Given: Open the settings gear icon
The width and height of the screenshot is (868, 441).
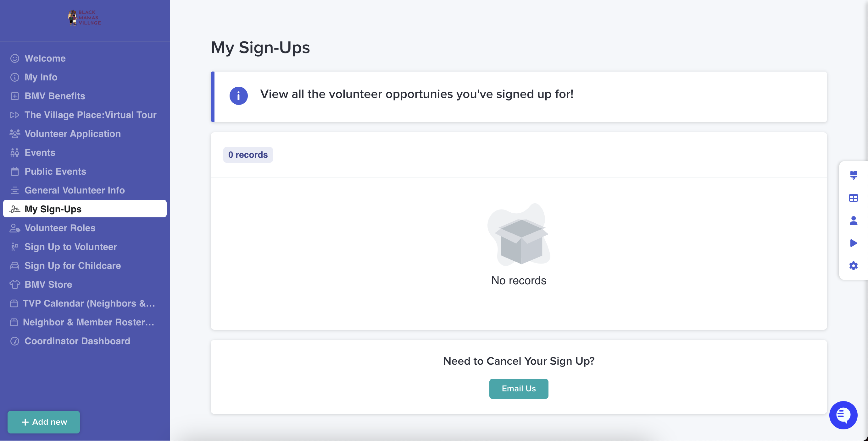Looking at the screenshot, I should click(853, 266).
